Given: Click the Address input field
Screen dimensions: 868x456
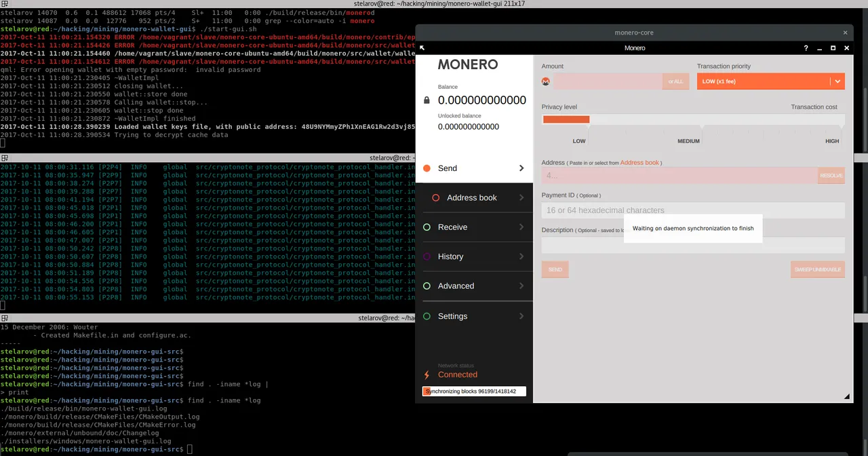Looking at the screenshot, I should point(679,175).
